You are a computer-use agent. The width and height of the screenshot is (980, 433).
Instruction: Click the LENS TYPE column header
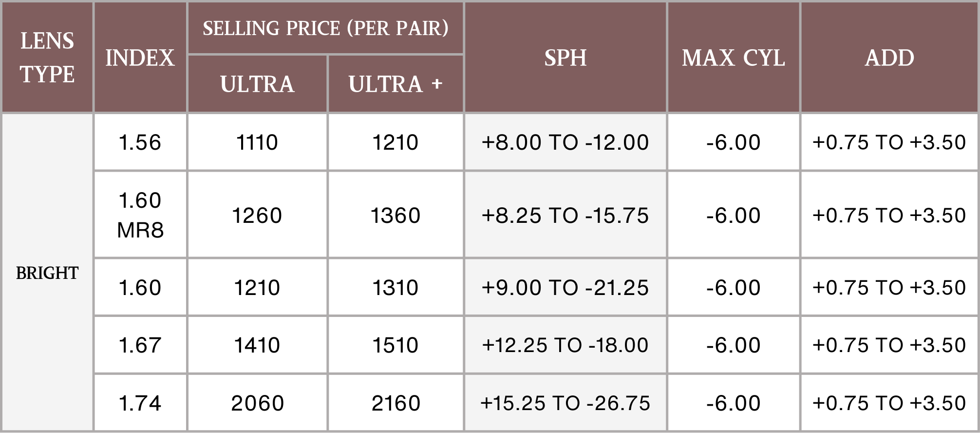click(47, 58)
